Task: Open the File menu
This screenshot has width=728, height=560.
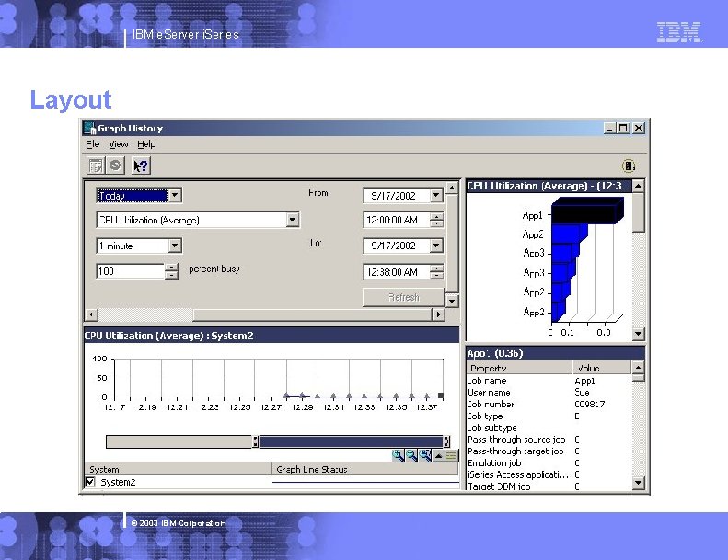Action: [92, 144]
